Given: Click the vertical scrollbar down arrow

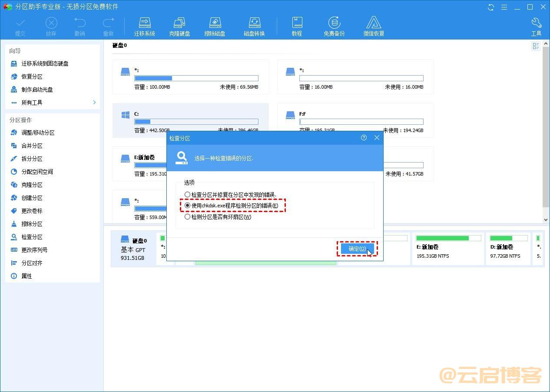Looking at the screenshot, I should tap(546, 220).
